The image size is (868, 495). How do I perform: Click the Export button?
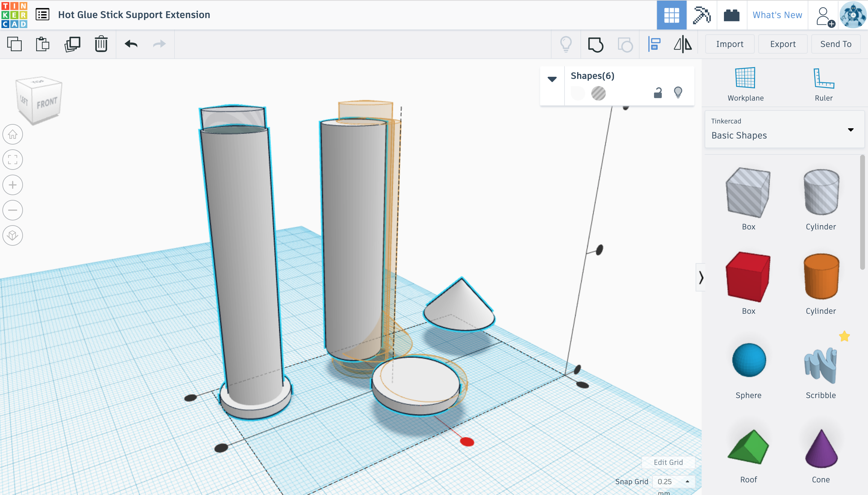(783, 44)
